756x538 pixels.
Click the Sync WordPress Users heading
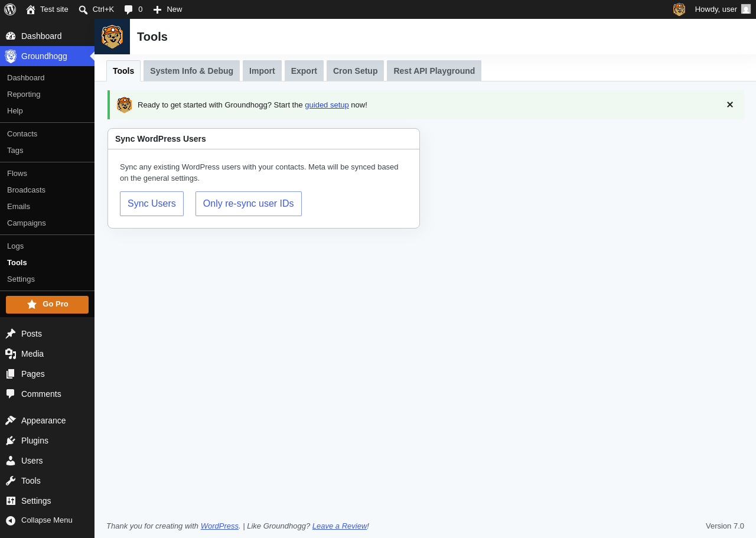pos(161,139)
